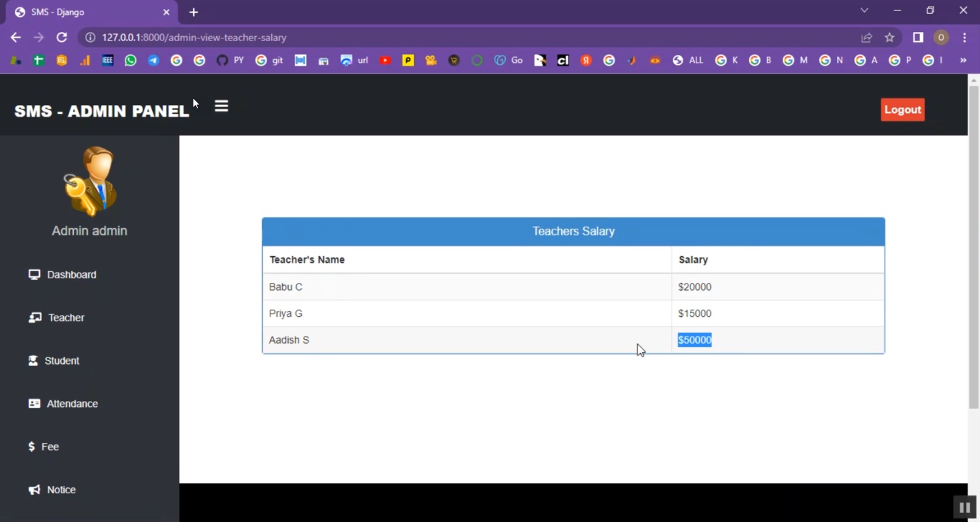Open the GitHub PY bookmark
The image size is (980, 522).
(230, 60)
